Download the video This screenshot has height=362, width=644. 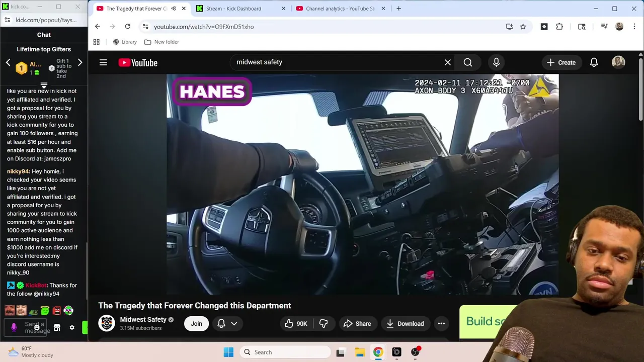coord(405,324)
